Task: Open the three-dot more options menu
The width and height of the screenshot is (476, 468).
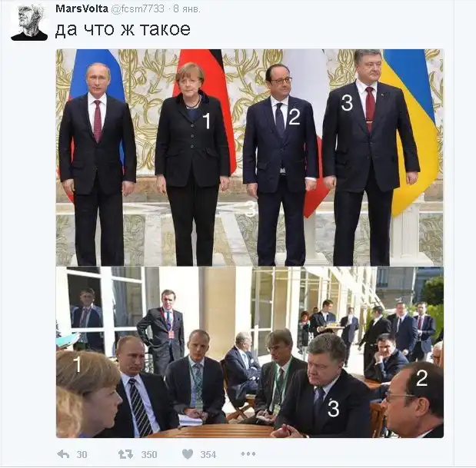Action: [x=248, y=454]
